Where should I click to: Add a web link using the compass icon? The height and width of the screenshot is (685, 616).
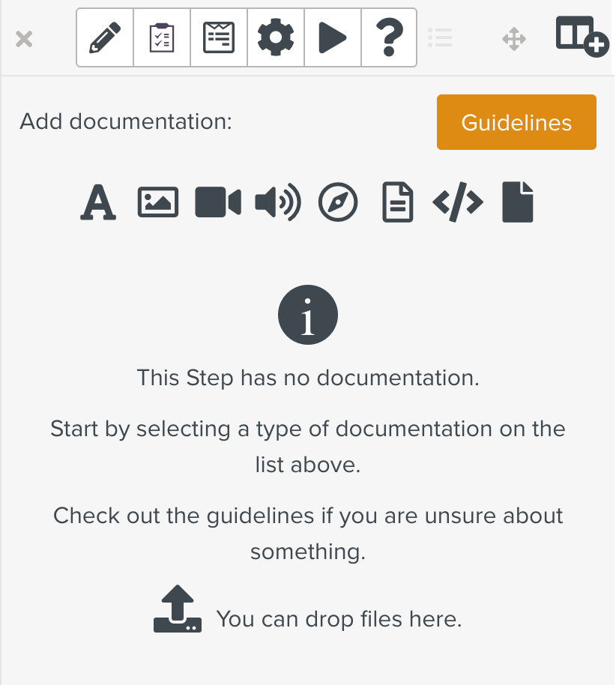tap(337, 202)
